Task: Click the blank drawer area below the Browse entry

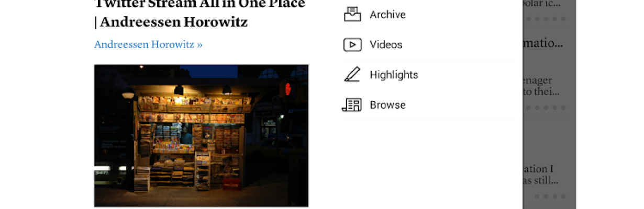Action: pyautogui.click(x=429, y=165)
